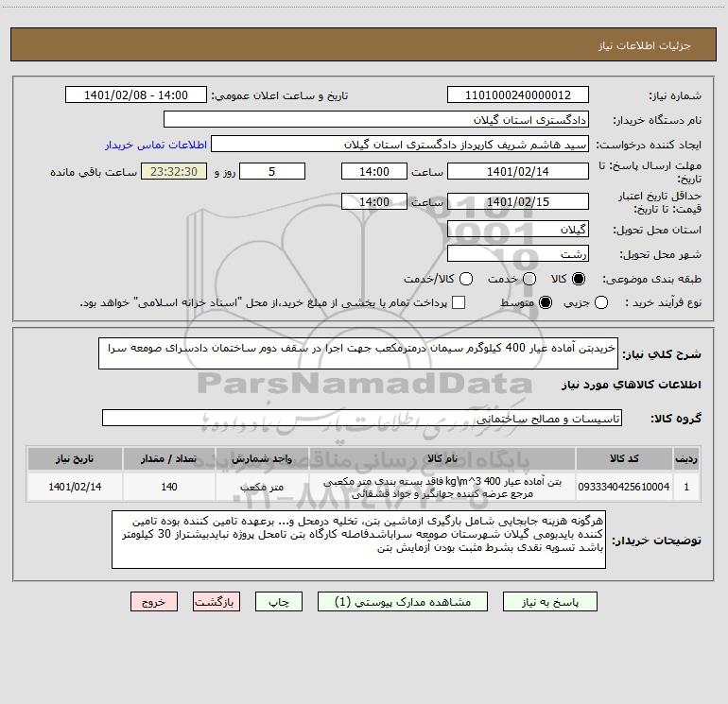This screenshot has width=728, height=704.
Task: Click the remaining days field showing 5
Action: click(272, 172)
